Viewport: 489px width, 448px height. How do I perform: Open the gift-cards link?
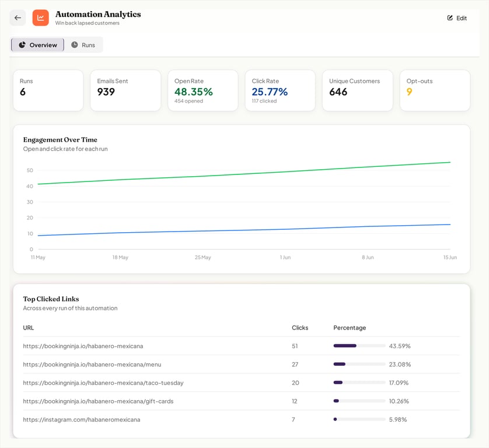(x=98, y=401)
